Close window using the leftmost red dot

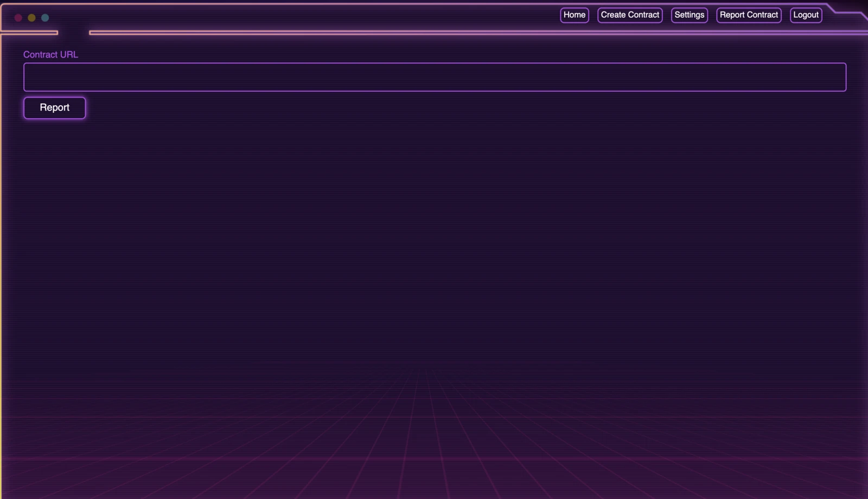[18, 18]
